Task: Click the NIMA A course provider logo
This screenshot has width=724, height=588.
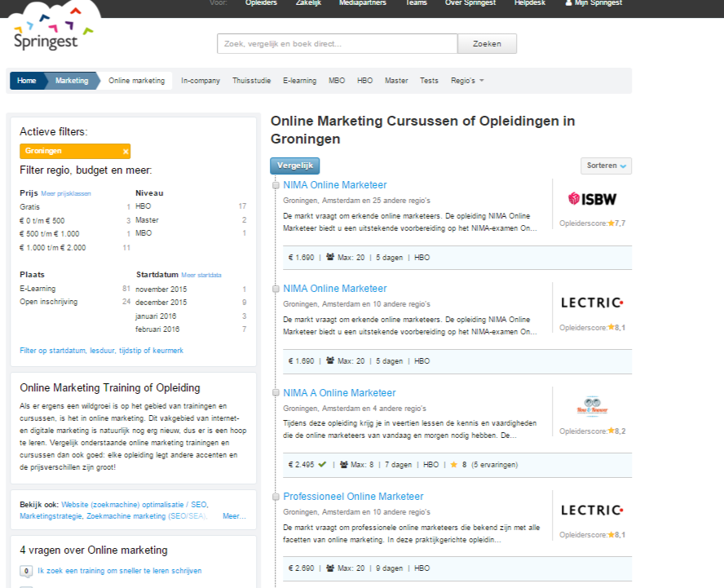Action: pos(592,406)
